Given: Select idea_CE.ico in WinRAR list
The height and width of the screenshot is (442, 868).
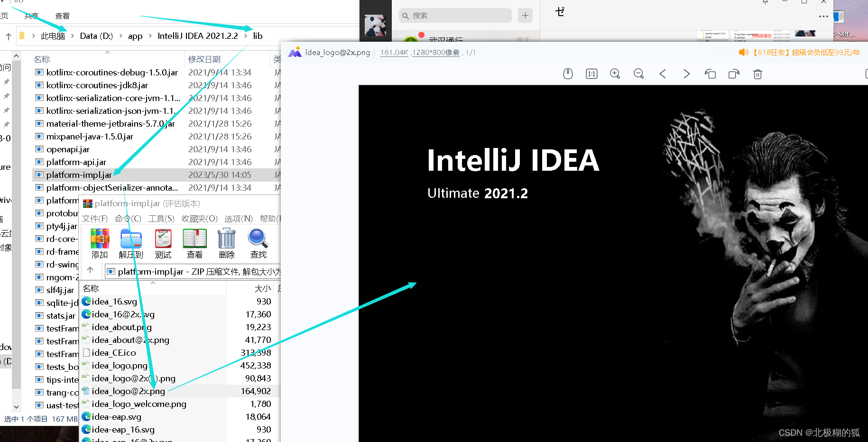Looking at the screenshot, I should coord(114,353).
